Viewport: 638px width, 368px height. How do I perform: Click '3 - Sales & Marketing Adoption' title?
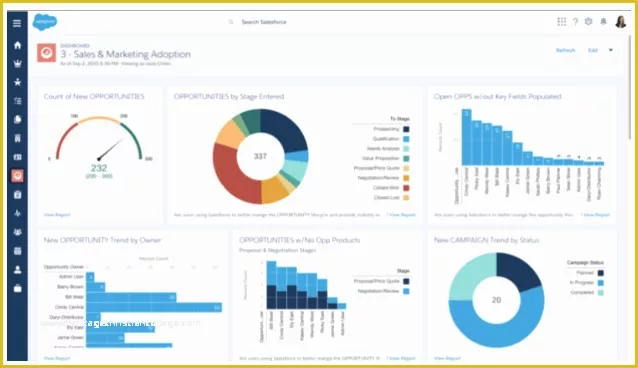[x=125, y=54]
